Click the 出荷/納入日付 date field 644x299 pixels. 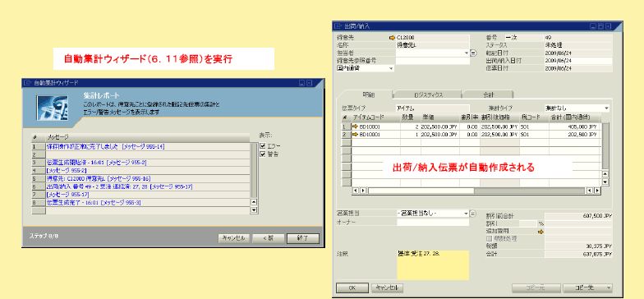(x=578, y=61)
